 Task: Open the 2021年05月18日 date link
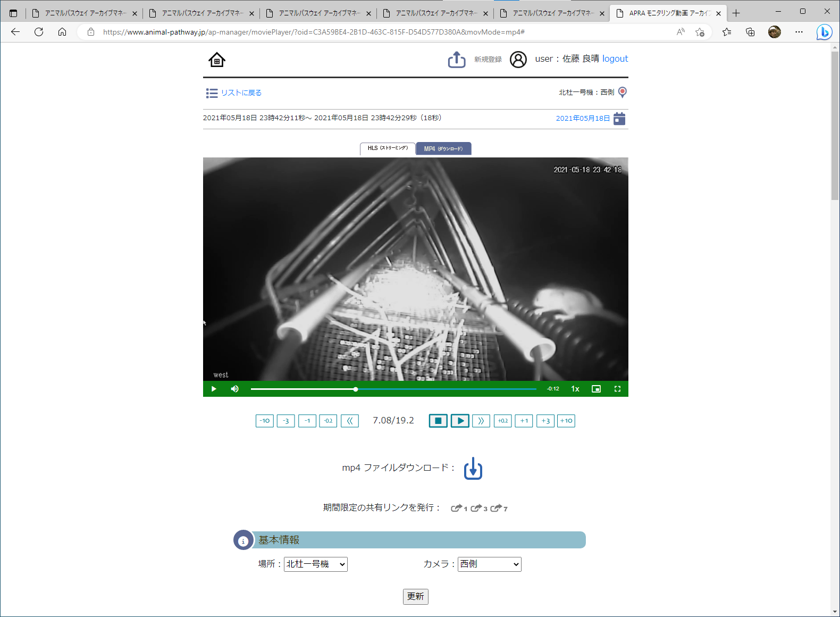pos(583,118)
